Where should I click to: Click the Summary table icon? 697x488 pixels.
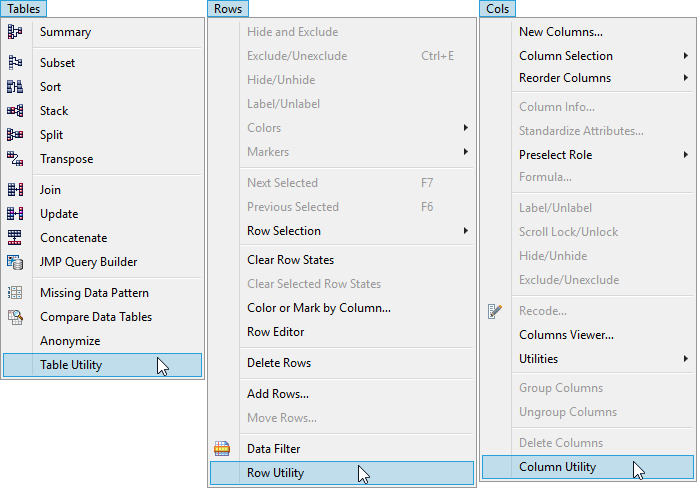[15, 32]
